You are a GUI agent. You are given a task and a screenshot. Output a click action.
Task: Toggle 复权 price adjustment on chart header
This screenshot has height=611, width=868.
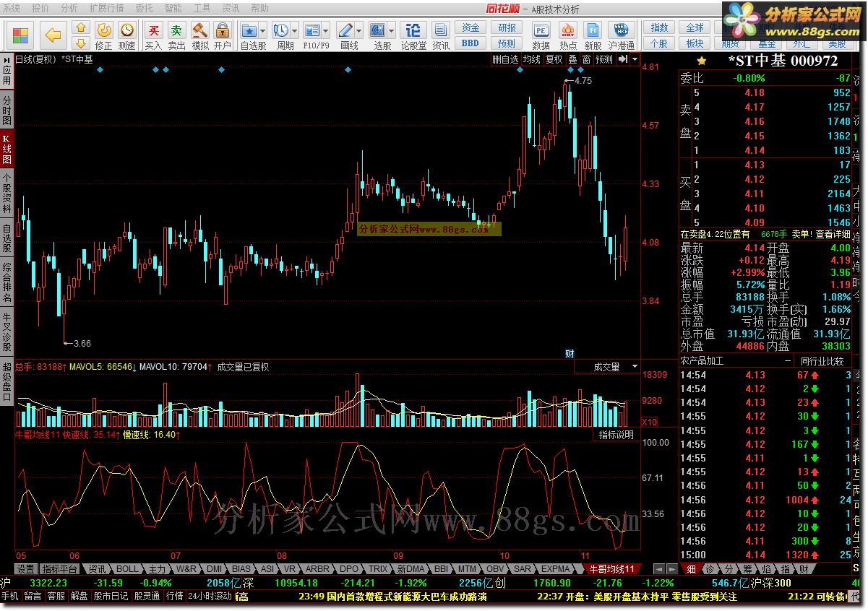pos(554,59)
